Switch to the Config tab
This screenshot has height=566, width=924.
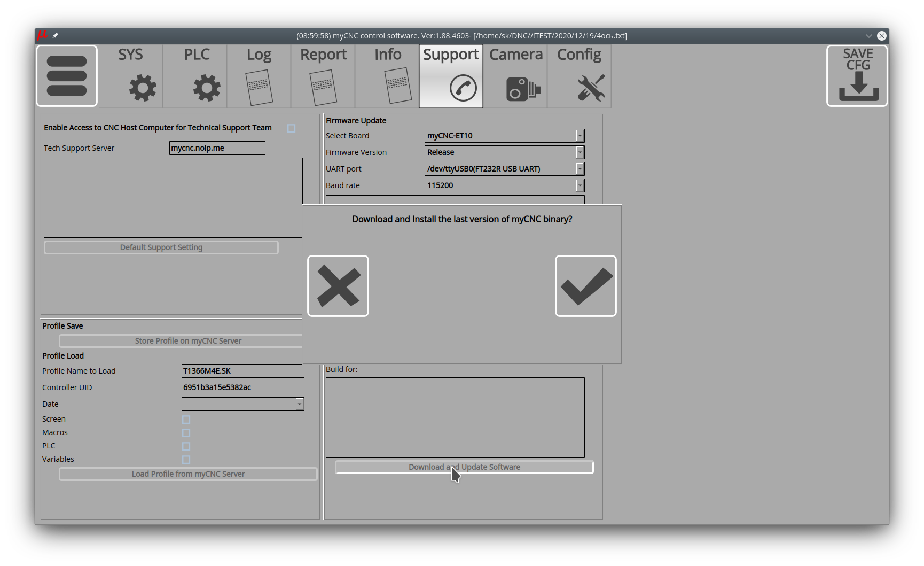580,76
